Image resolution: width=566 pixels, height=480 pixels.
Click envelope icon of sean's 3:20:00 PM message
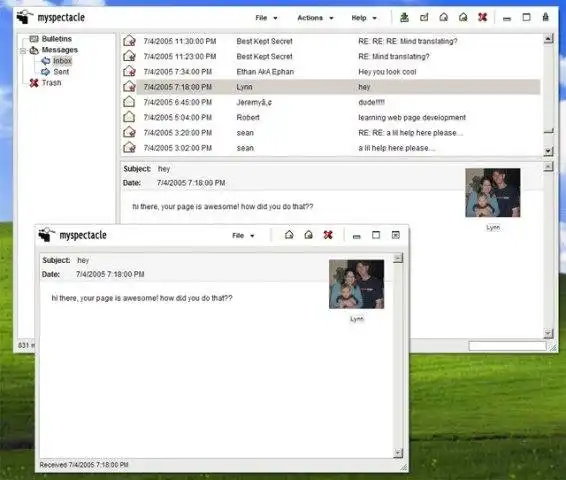[x=129, y=132]
